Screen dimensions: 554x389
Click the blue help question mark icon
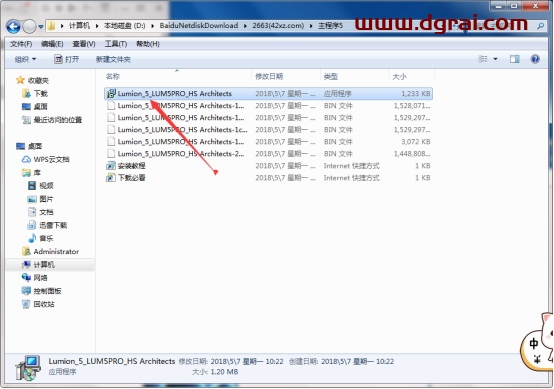coord(535,59)
